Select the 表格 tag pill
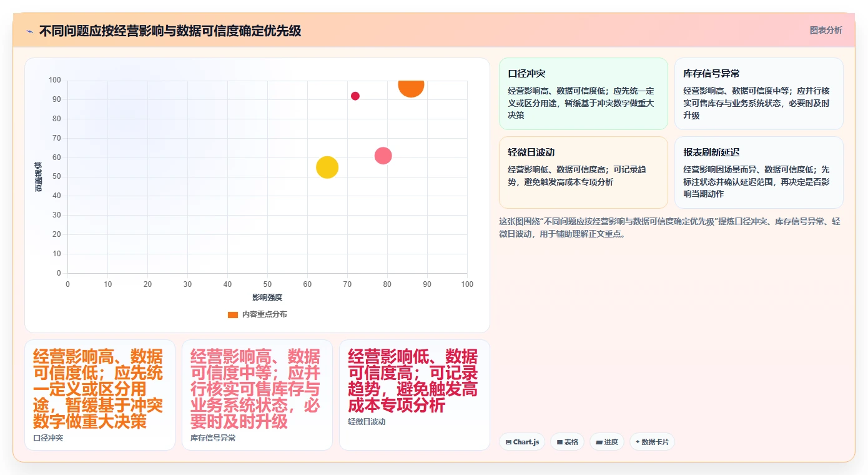This screenshot has height=475, width=868. [x=567, y=442]
